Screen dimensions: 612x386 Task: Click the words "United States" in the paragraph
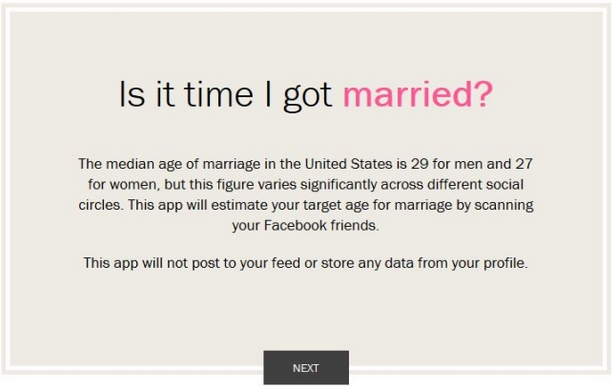(348, 164)
